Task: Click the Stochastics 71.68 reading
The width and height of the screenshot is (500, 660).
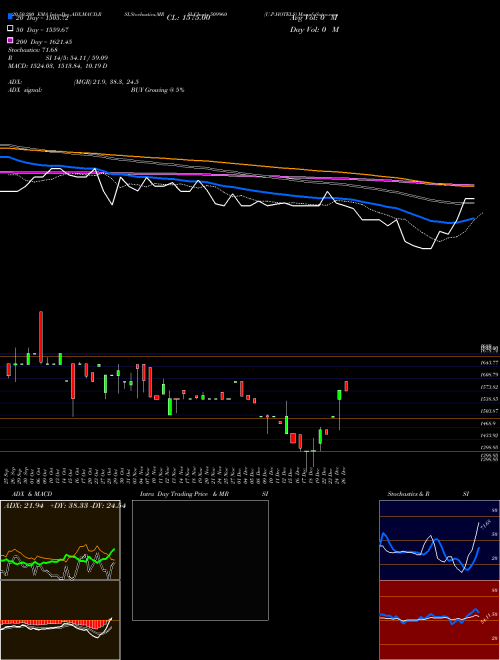Action: [32, 50]
